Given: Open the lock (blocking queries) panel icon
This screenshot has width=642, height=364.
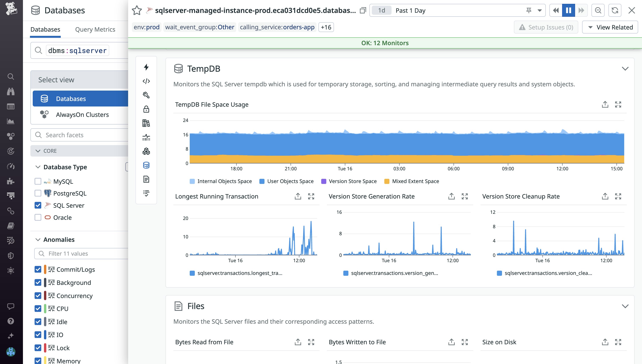Looking at the screenshot, I should [146, 109].
